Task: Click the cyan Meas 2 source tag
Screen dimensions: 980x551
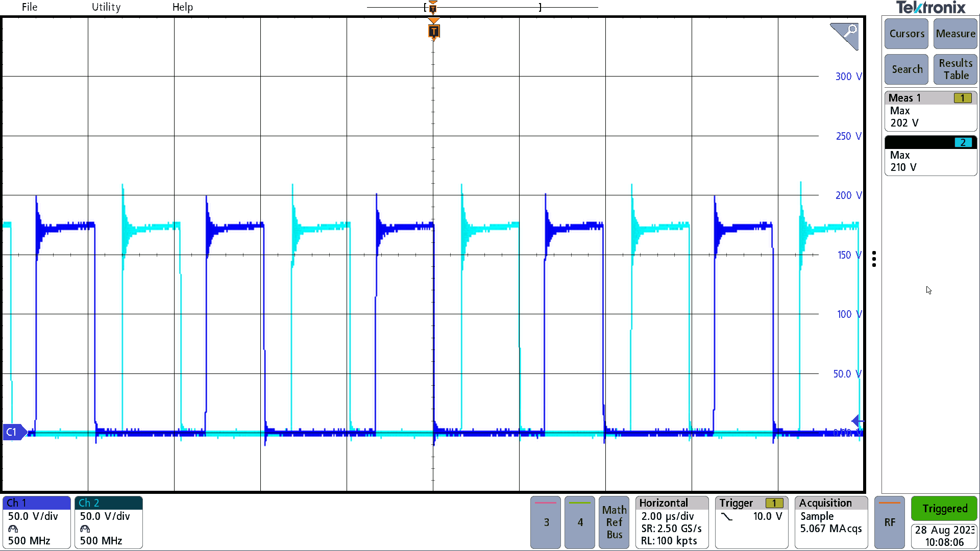Action: point(963,142)
